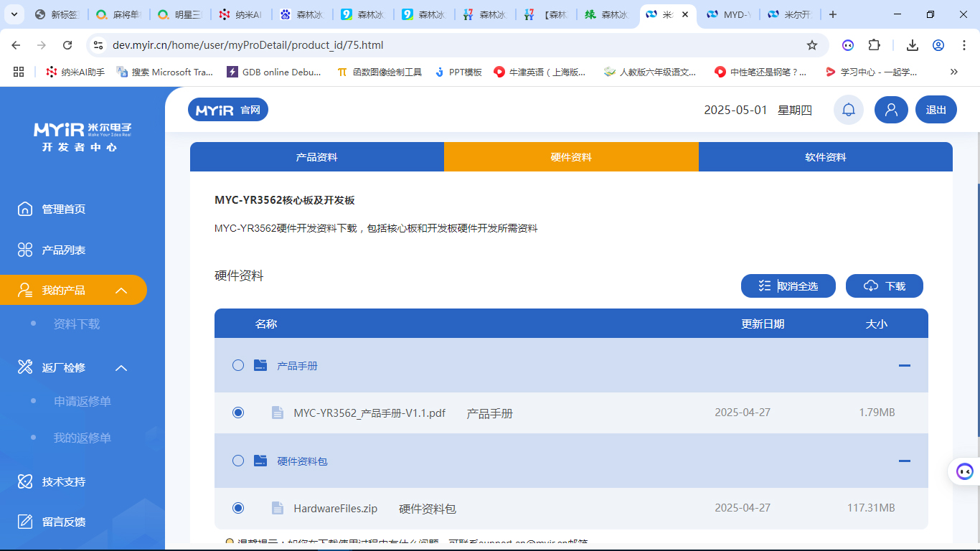Switch to the 软件资料 tab
Screen dimensions: 980x551
point(826,157)
